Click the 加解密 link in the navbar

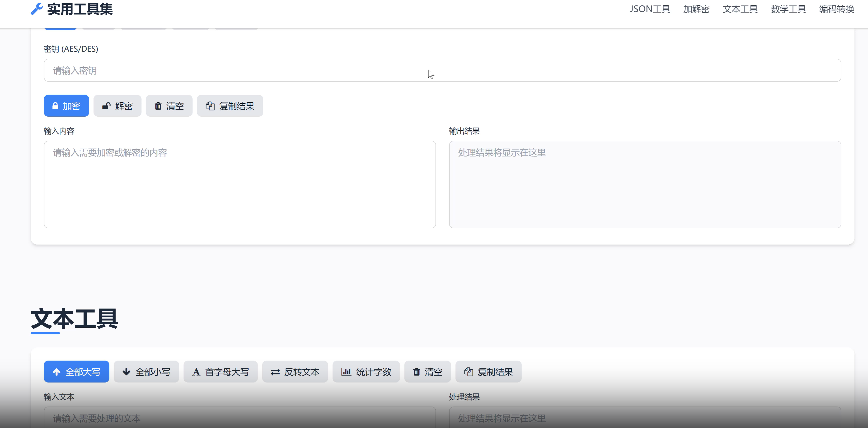coord(696,9)
